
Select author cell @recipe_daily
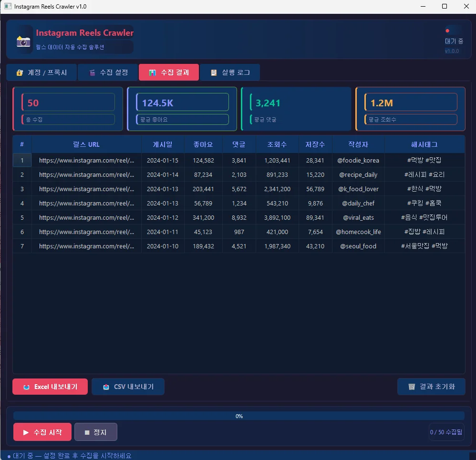359,175
